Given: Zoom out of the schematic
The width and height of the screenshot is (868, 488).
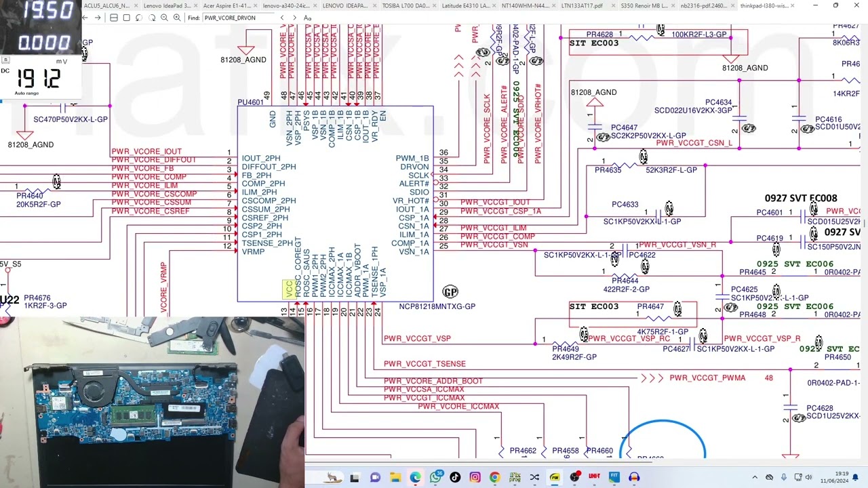Looking at the screenshot, I should [165, 18].
